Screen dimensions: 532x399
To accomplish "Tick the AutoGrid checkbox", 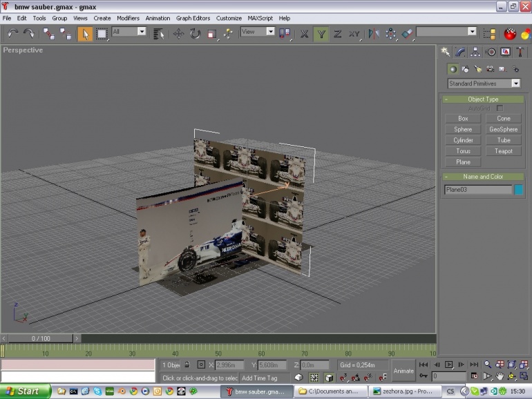I will coord(500,108).
